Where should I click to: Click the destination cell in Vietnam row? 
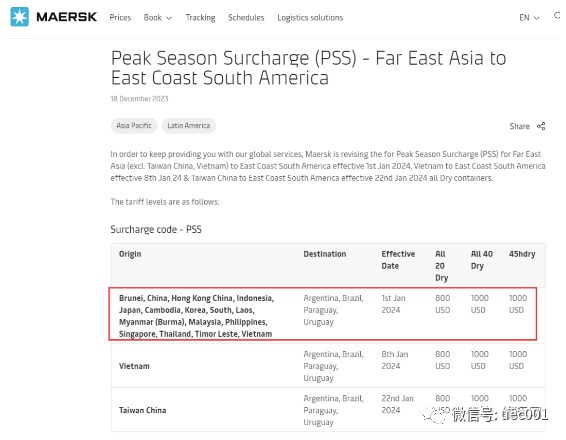pyautogui.click(x=334, y=366)
